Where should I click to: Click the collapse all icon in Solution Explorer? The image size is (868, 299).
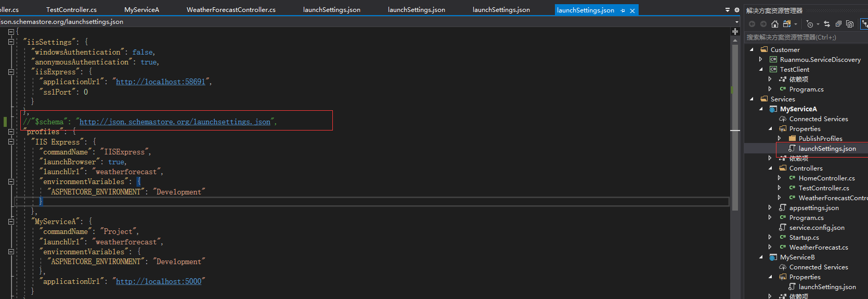(838, 24)
